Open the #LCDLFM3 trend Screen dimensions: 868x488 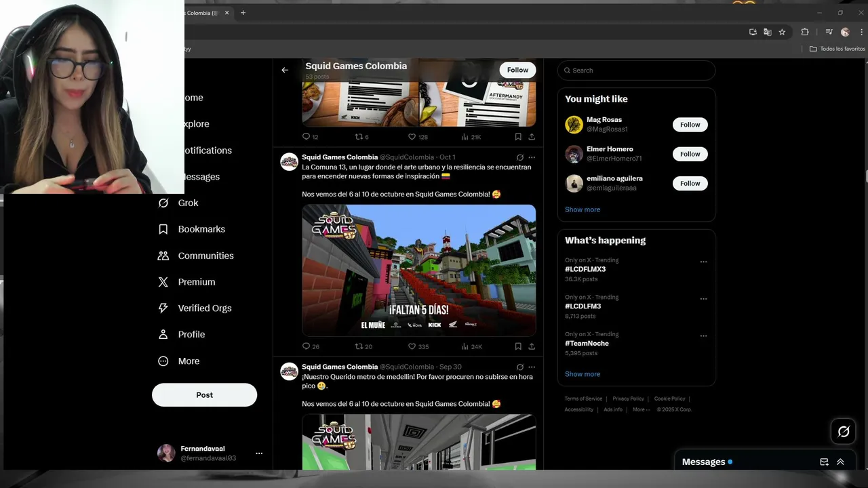(x=583, y=306)
